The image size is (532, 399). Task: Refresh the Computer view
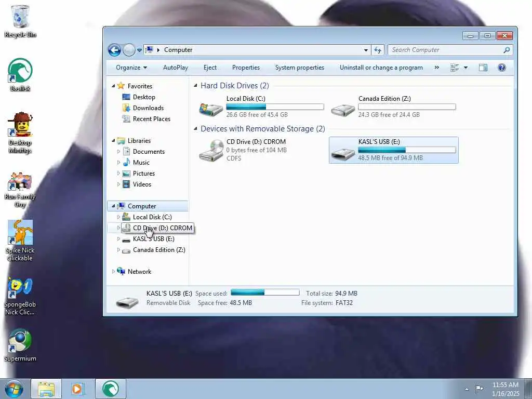(x=378, y=50)
